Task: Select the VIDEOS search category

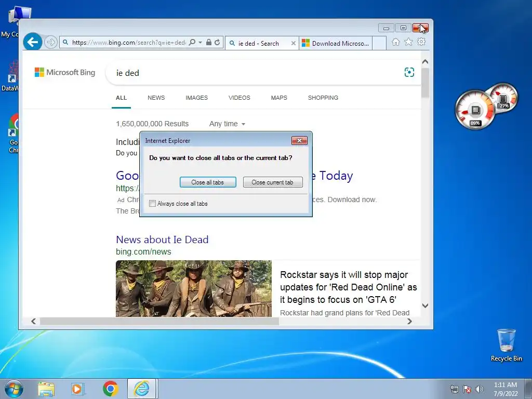Action: 239,98
